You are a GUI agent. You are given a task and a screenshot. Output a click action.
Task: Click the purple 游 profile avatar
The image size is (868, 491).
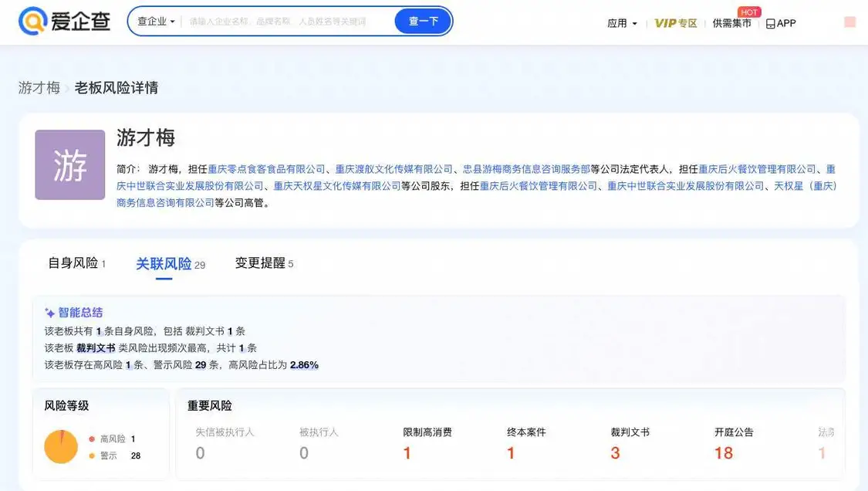point(69,164)
